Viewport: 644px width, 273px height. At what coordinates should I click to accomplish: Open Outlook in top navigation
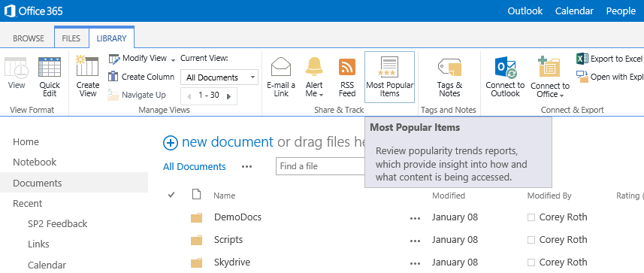point(525,11)
